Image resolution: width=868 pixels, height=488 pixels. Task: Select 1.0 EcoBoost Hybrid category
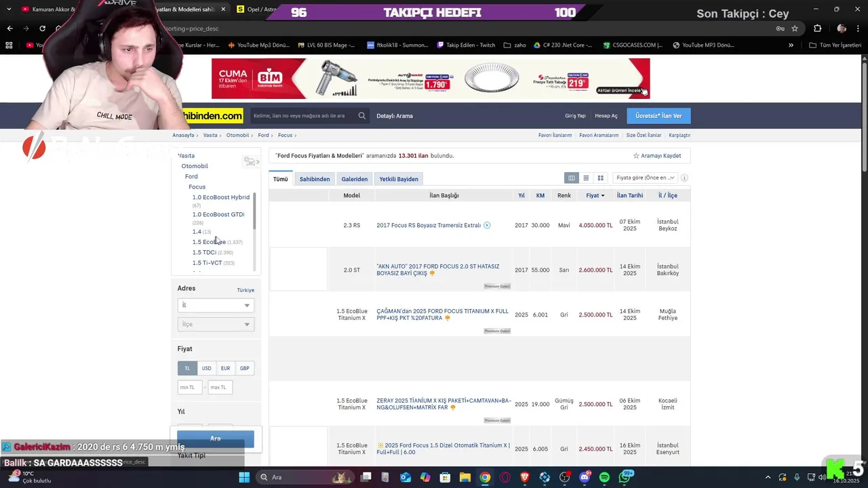tap(221, 197)
